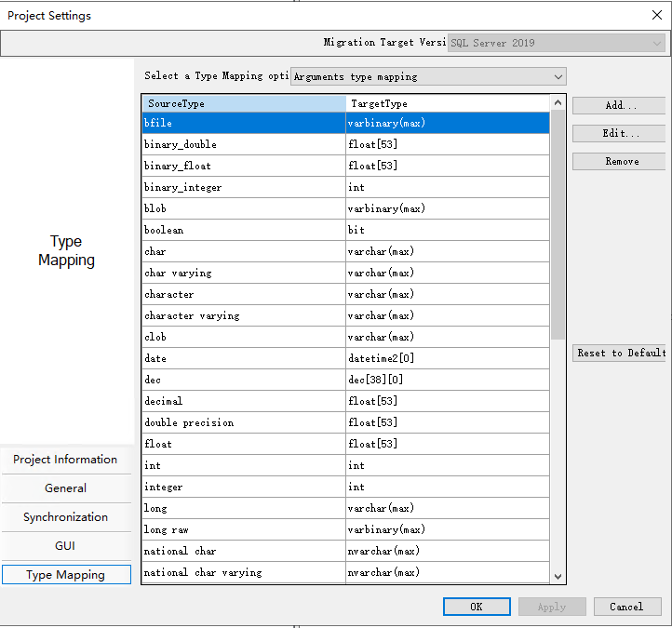This screenshot has width=672, height=628.
Task: Click the national char row's nvarchar(max) cell
Action: point(448,551)
